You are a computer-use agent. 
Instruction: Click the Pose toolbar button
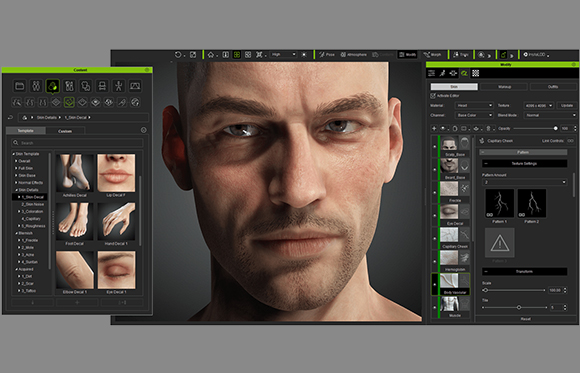(327, 55)
